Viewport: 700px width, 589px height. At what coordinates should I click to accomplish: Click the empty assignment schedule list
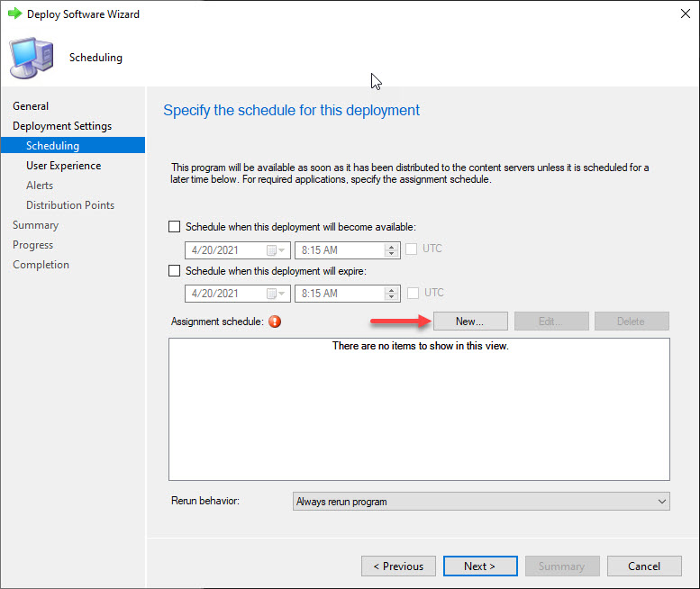(419, 409)
